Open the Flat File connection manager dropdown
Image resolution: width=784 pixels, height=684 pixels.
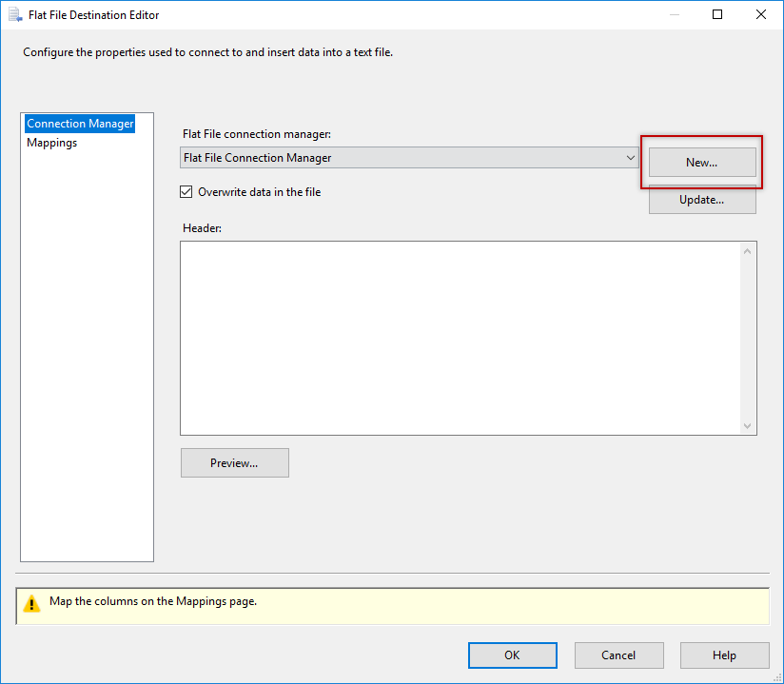630,157
